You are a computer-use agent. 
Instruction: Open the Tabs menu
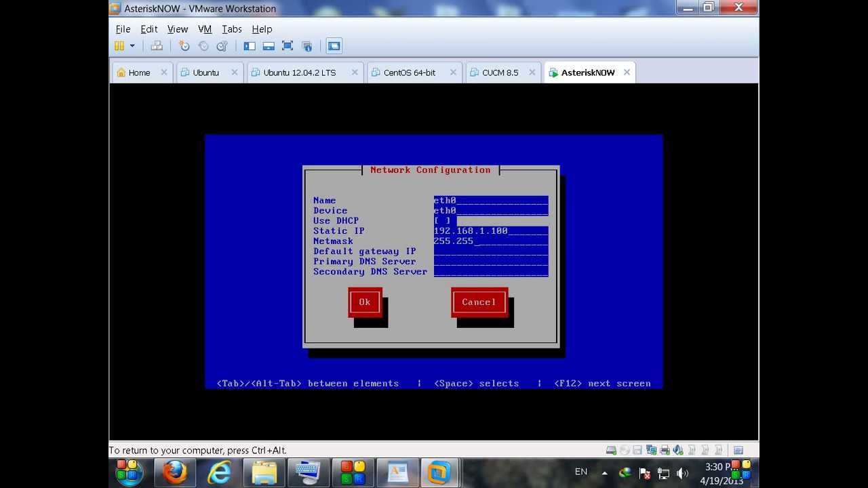click(x=232, y=29)
